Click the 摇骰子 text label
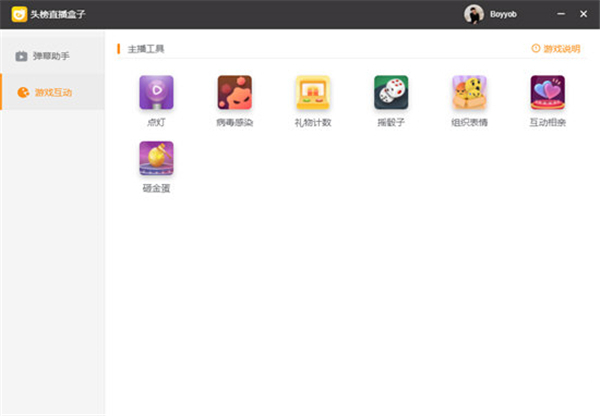Viewport: 600px width, 416px height. [391, 122]
